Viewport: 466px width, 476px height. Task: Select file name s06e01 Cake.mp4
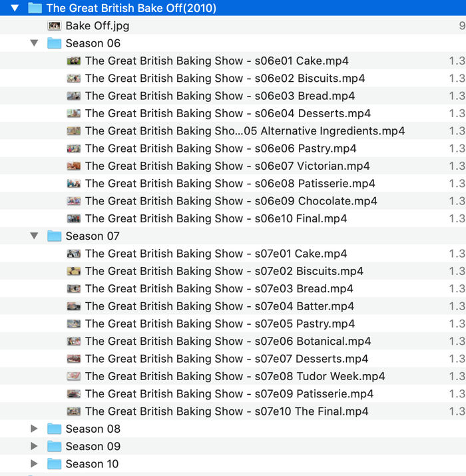[x=217, y=61]
